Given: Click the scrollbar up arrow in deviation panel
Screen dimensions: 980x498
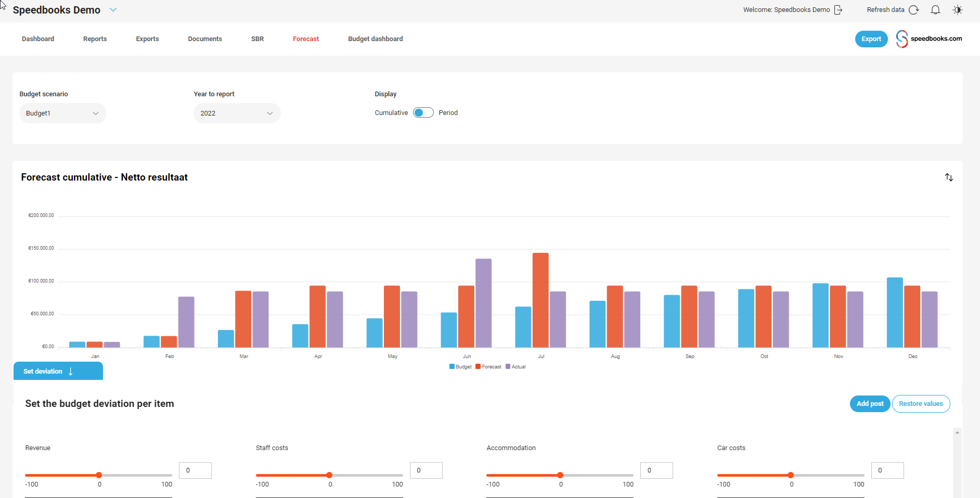Looking at the screenshot, I should (x=957, y=432).
